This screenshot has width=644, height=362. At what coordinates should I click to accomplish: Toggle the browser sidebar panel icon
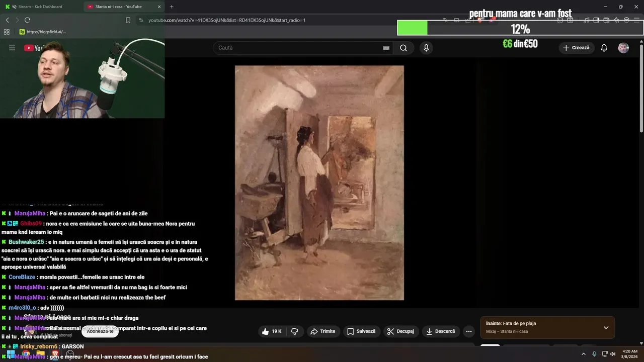pos(596,20)
